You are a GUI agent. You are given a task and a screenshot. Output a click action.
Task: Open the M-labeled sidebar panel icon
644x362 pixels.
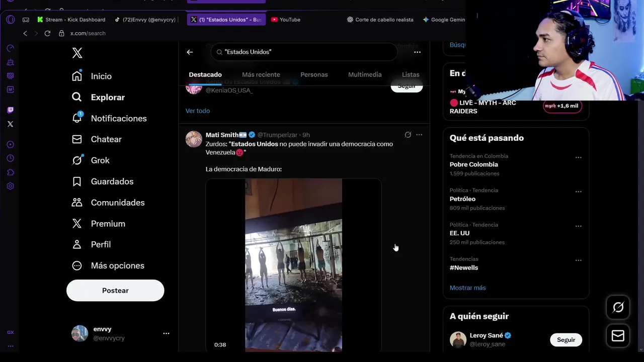click(x=11, y=89)
